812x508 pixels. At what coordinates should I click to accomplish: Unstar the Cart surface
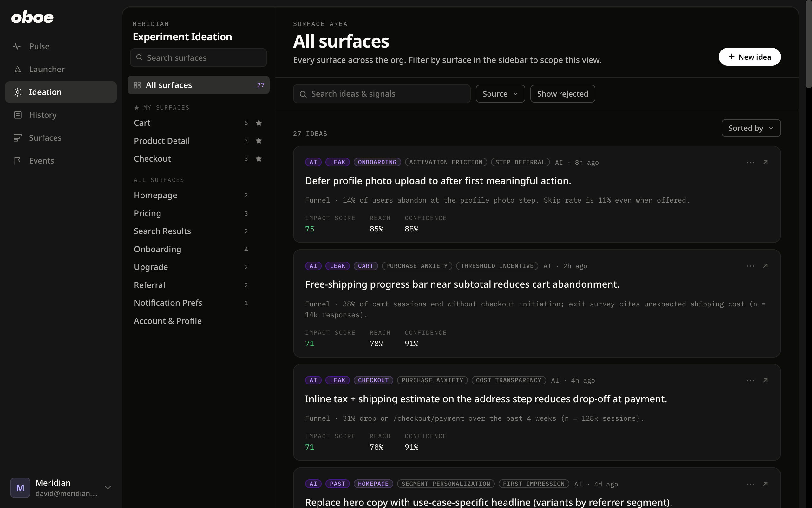click(259, 123)
